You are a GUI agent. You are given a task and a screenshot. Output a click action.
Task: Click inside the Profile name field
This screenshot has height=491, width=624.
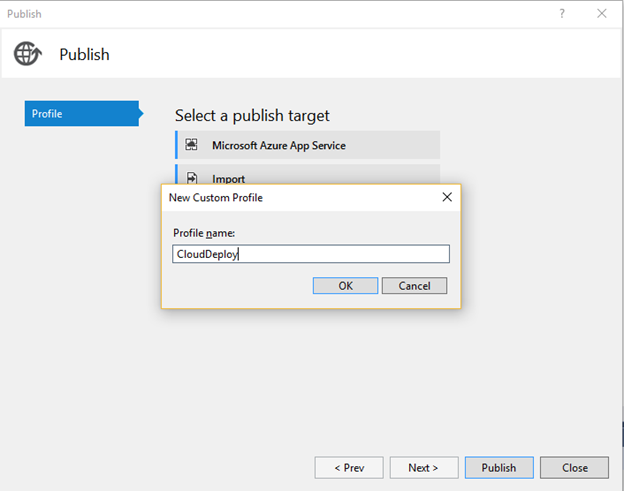click(x=311, y=254)
